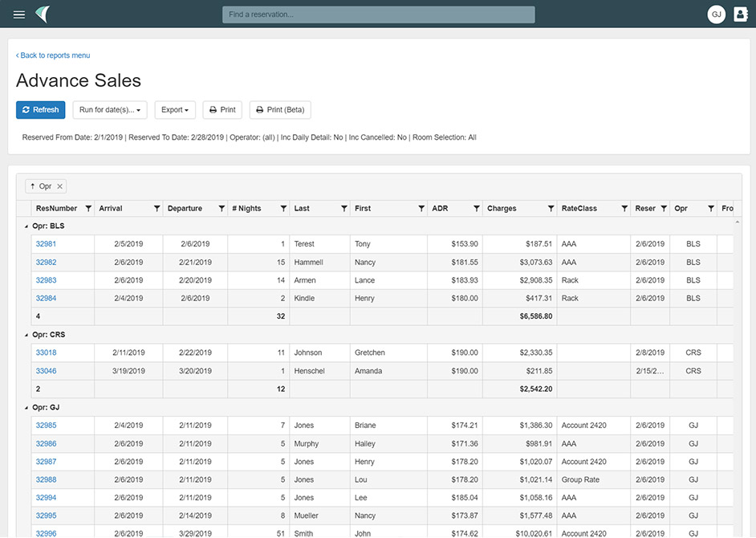Open reservation 32986
The height and width of the screenshot is (538, 756).
pos(46,444)
